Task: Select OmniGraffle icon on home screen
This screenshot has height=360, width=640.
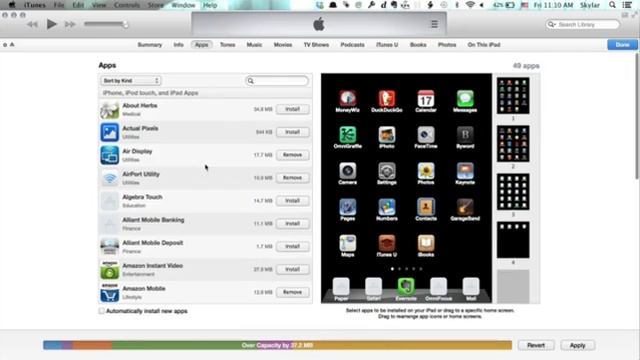Action: tap(347, 135)
